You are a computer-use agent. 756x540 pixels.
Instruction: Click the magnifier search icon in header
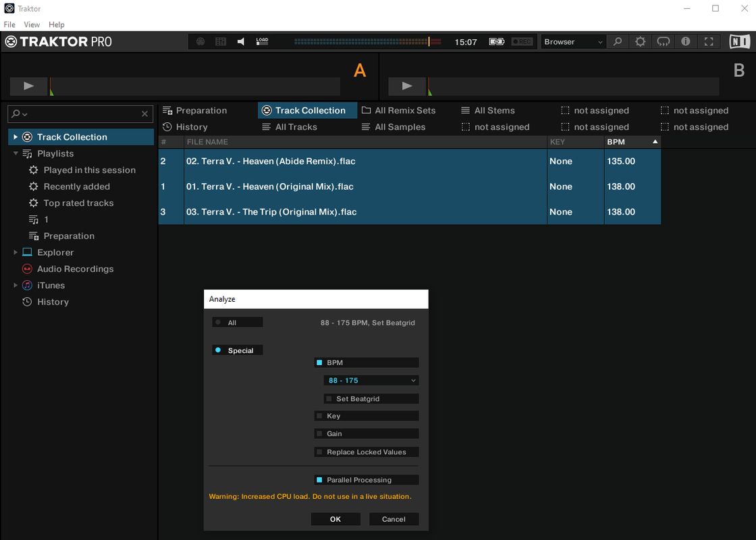click(x=618, y=41)
